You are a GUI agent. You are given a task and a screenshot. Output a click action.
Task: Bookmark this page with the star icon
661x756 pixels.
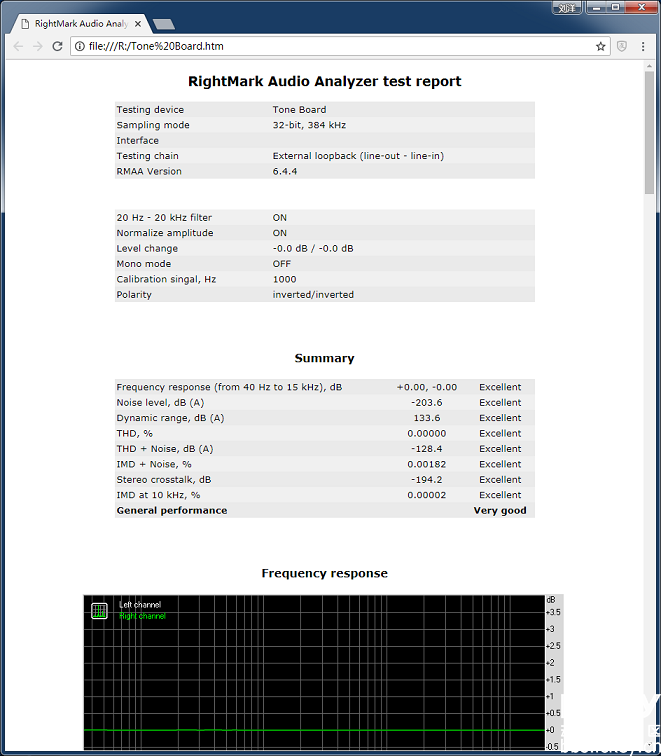click(x=600, y=46)
